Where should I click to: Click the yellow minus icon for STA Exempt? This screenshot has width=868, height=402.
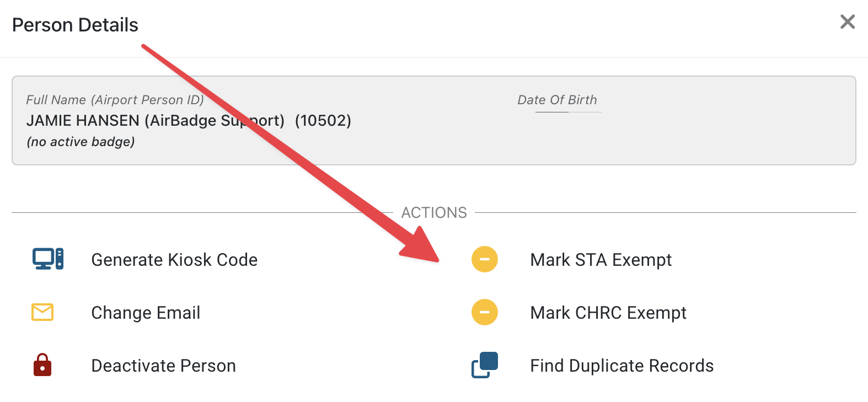(485, 259)
